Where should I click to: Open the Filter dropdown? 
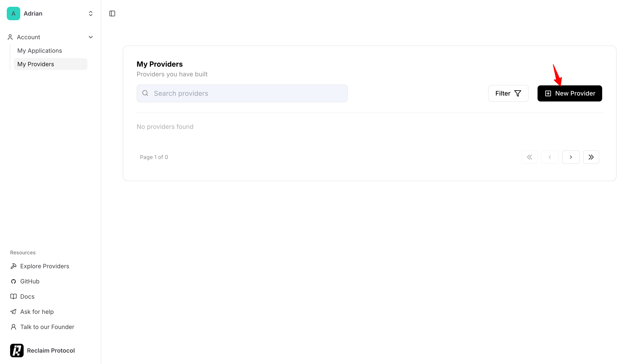(508, 93)
